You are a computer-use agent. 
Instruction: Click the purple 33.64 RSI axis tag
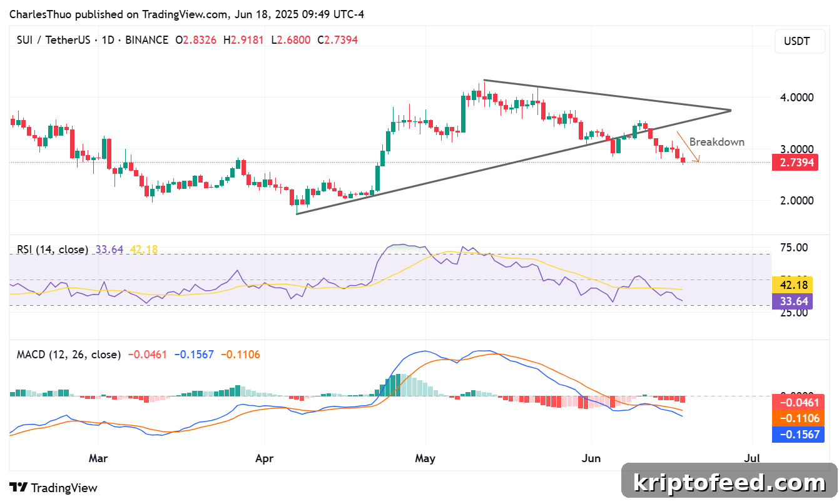[x=792, y=301]
